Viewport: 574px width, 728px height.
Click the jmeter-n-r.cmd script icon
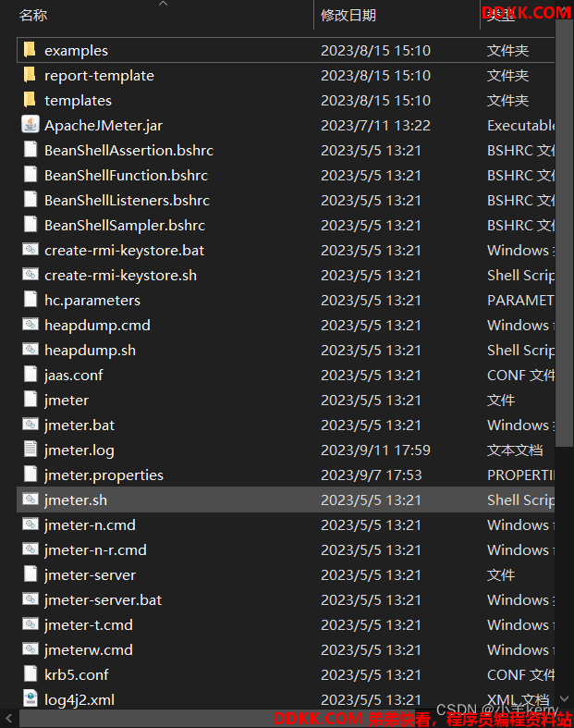coord(31,549)
